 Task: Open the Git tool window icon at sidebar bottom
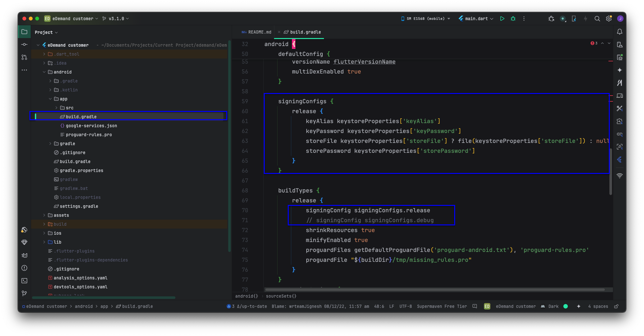click(x=24, y=293)
